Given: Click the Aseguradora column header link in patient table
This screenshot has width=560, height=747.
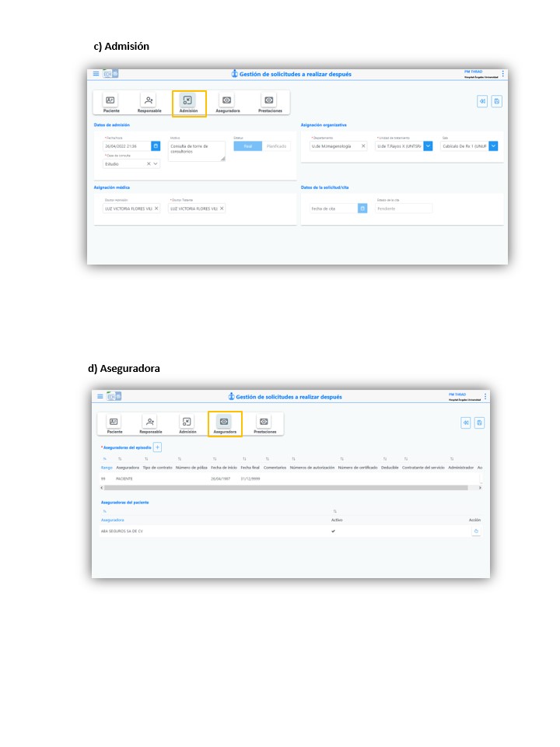Looking at the screenshot, I should pos(113,520).
